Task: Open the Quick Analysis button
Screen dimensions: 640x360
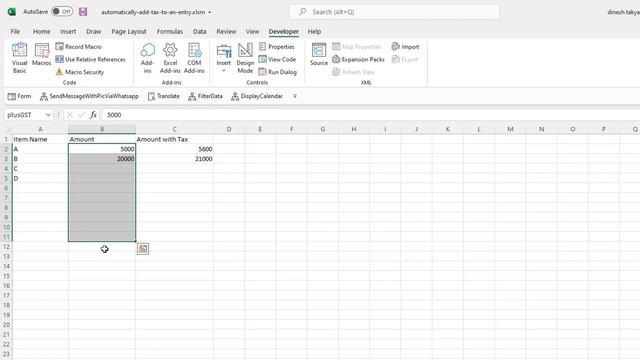Action: [143, 249]
